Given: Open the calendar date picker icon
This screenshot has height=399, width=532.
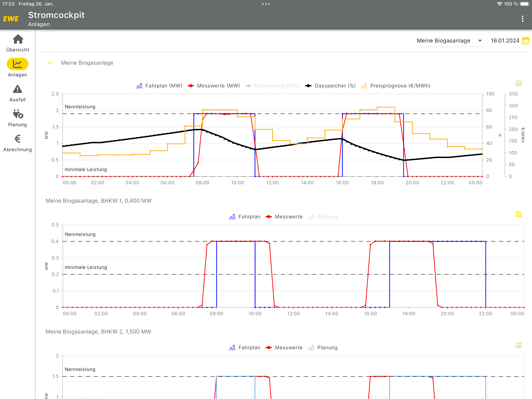Looking at the screenshot, I should [526, 41].
